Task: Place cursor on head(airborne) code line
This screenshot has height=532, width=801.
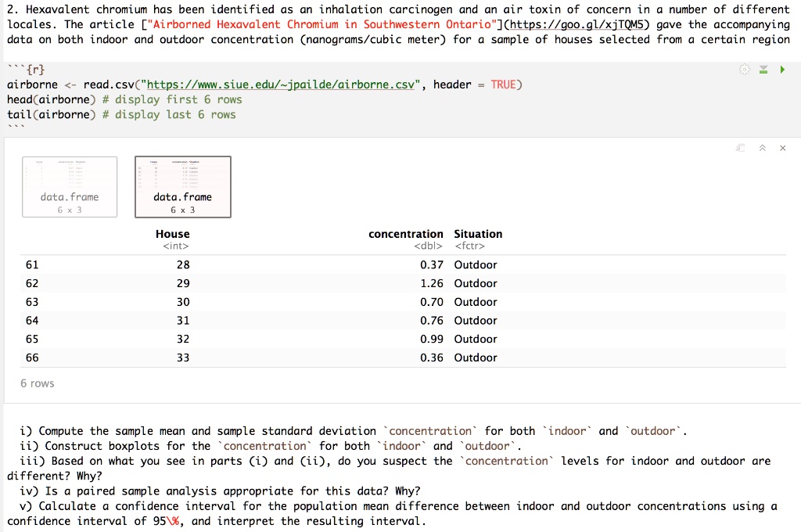Action: (124, 99)
